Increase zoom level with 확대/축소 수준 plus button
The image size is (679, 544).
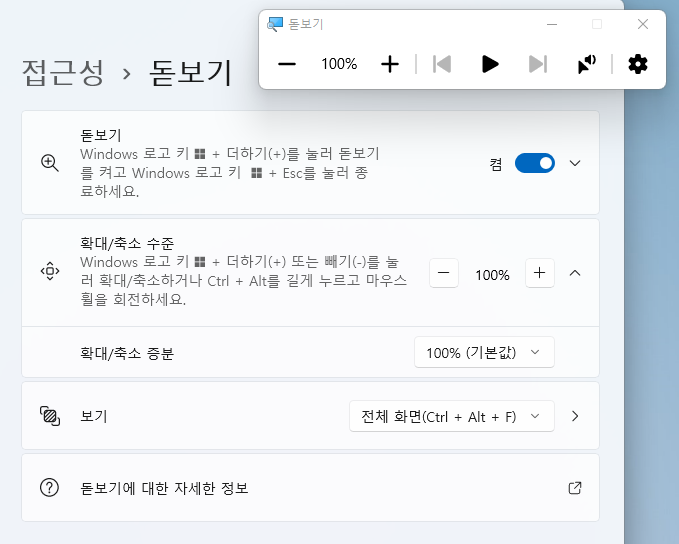[x=540, y=273]
